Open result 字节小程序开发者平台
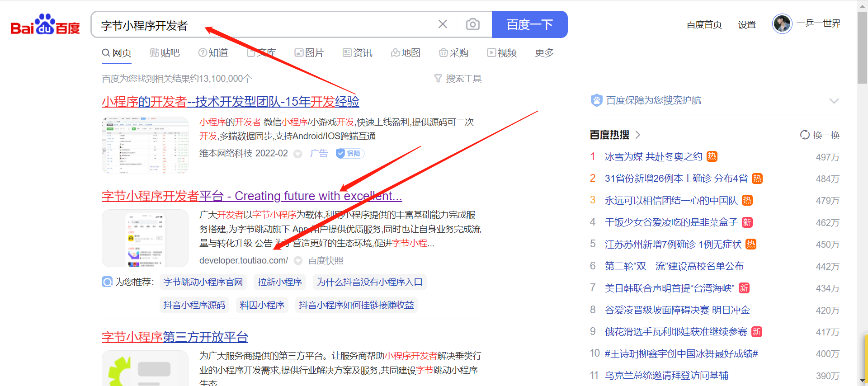This screenshot has height=386, width=868. tap(252, 196)
